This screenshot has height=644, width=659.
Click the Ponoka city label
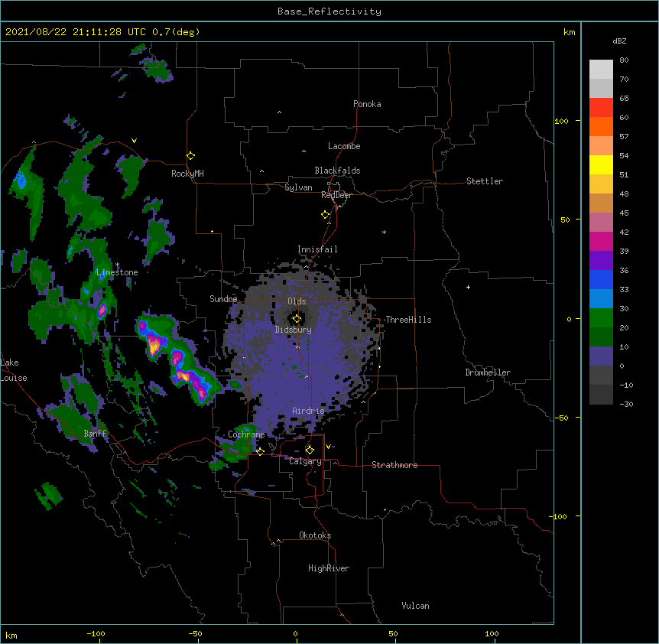tap(367, 104)
